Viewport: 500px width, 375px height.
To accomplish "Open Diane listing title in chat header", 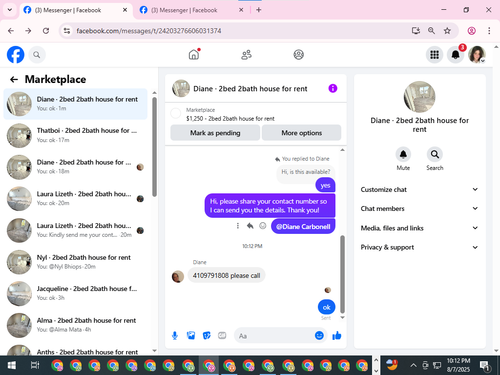I will [x=250, y=89].
